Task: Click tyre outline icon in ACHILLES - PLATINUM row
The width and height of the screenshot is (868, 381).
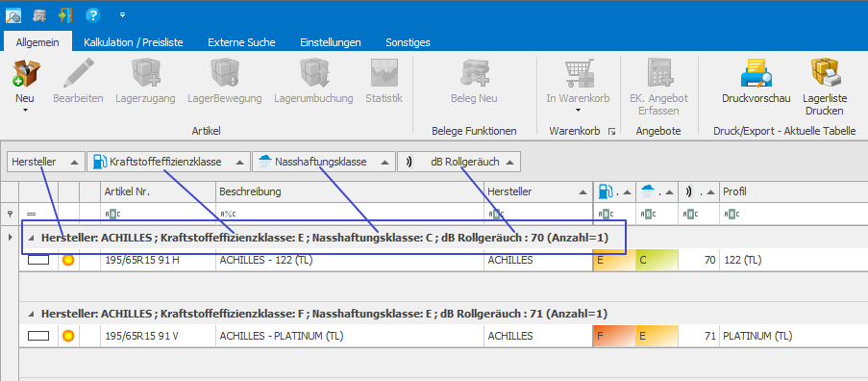Action: tap(38, 336)
